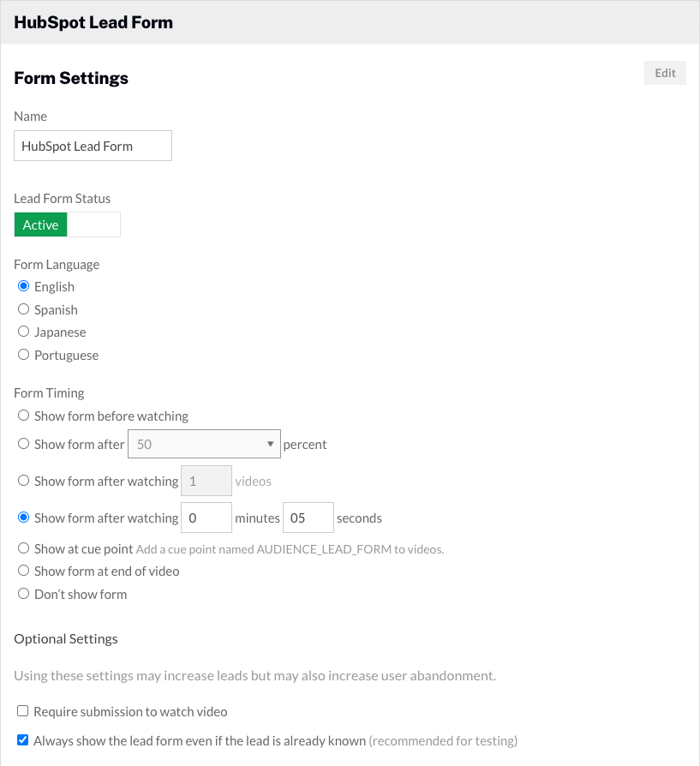Choose Portuguese language option
The image size is (700, 766).
click(x=23, y=354)
